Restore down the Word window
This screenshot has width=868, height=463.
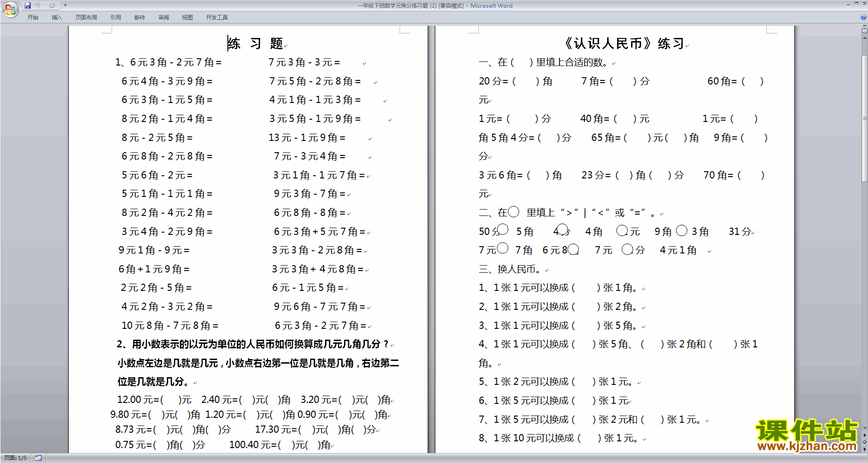pyautogui.click(x=856, y=4)
